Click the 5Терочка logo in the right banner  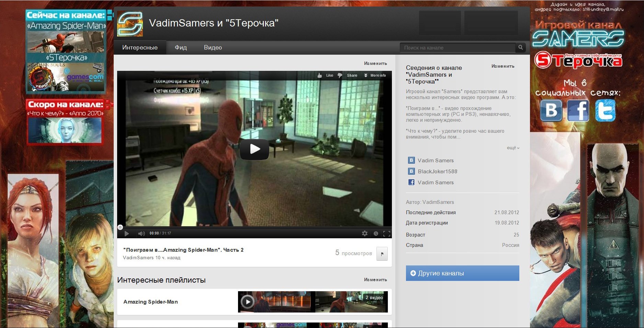click(578, 60)
